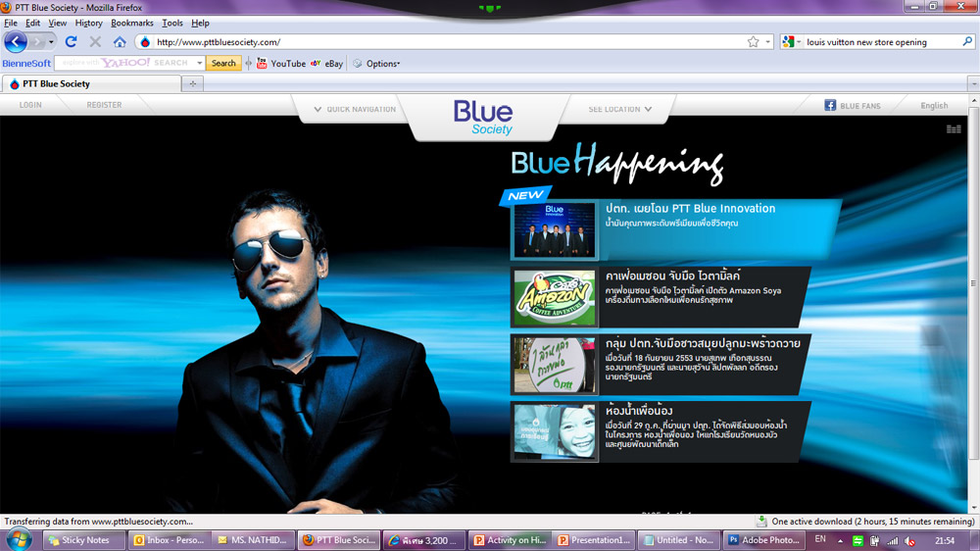Screen dimensions: 980x551
Task: Click the page vertical scrollbar
Action: click(x=974, y=282)
